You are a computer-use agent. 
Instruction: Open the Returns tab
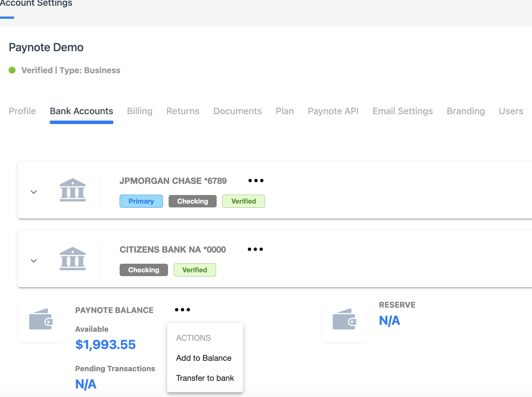(x=183, y=111)
